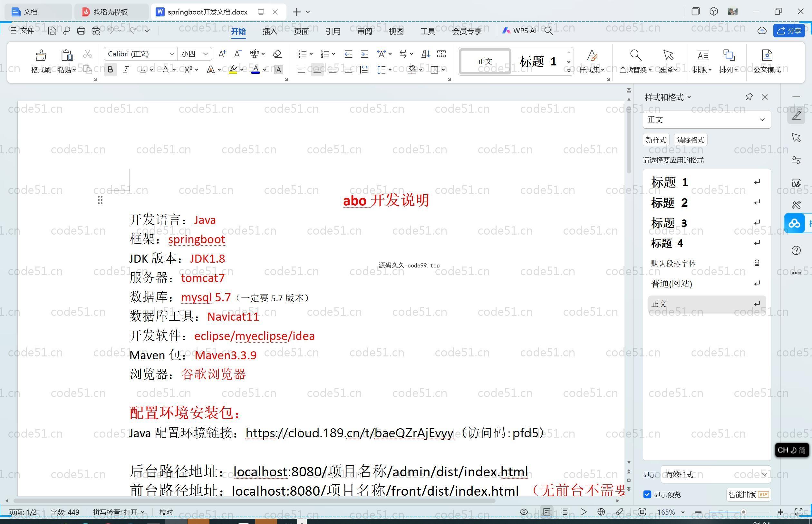Image resolution: width=812 pixels, height=524 pixels.
Task: Open the 文件 file menu
Action: (23, 31)
